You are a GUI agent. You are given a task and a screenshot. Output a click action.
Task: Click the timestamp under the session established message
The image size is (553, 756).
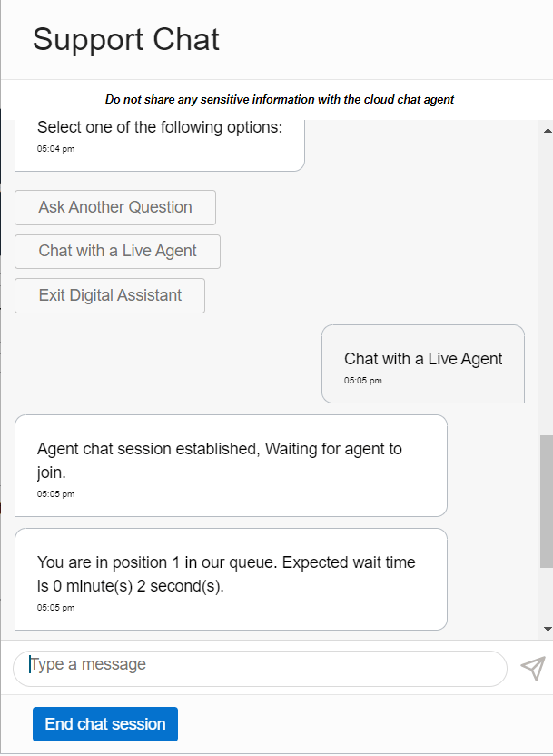(56, 494)
